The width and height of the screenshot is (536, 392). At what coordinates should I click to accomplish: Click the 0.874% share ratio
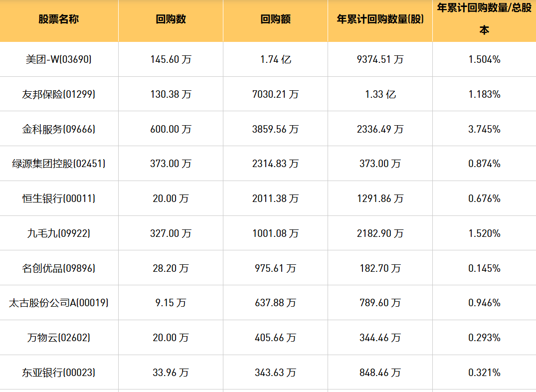coord(484,164)
